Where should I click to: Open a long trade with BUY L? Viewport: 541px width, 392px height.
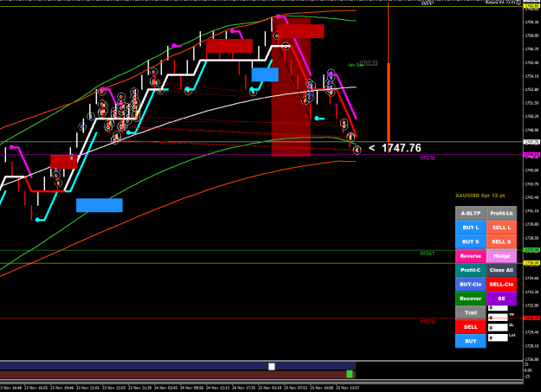pos(471,228)
